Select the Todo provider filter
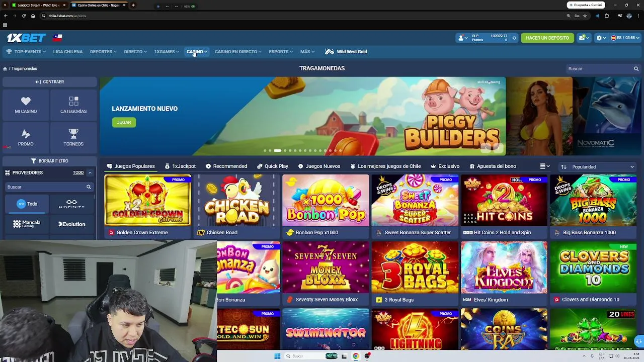644x362 pixels. [x=27, y=204]
